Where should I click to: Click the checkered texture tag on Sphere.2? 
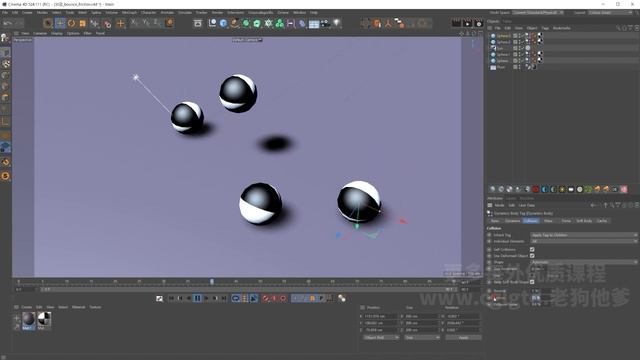(540, 42)
